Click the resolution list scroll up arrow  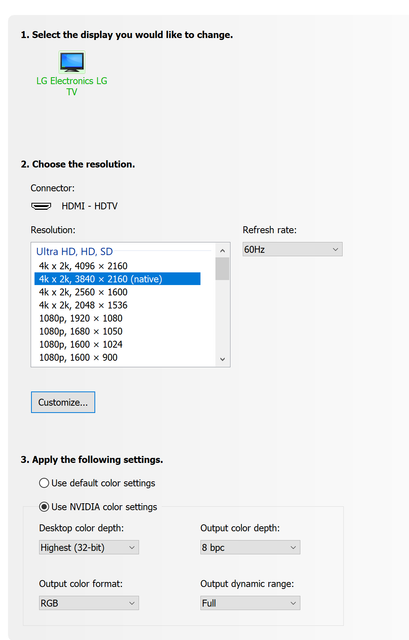click(222, 251)
